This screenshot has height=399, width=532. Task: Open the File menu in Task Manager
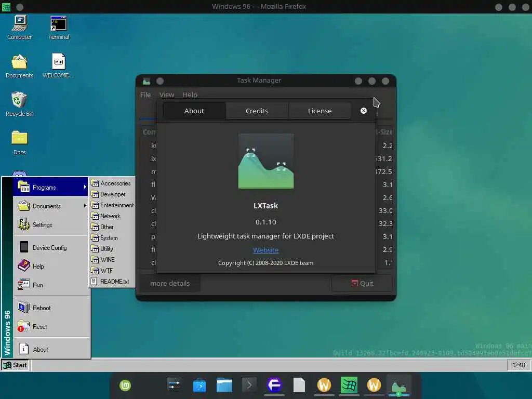tap(145, 95)
